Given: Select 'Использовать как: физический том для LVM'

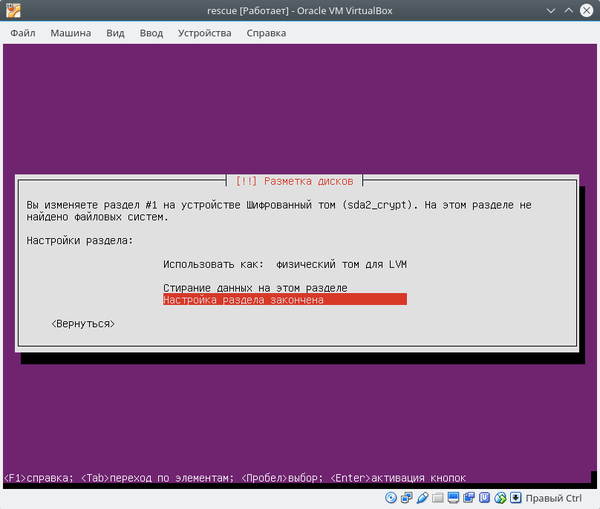Looking at the screenshot, I should click(x=285, y=264).
